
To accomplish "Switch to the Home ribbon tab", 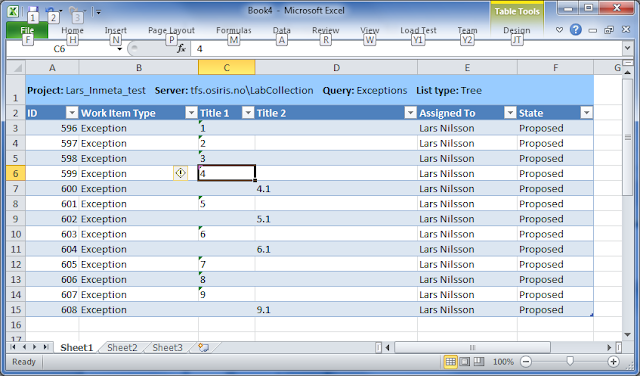I will coord(72,30).
